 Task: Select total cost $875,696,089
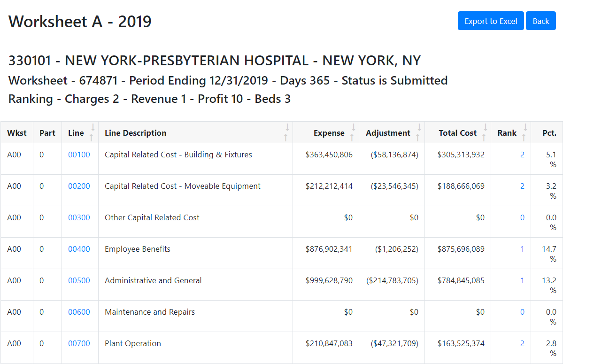tap(461, 249)
